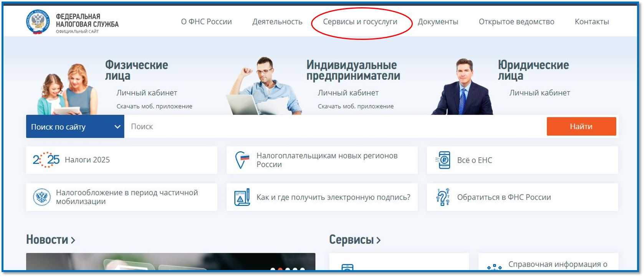Open the Контакты menu item
The height and width of the screenshot is (277, 644).
click(592, 22)
